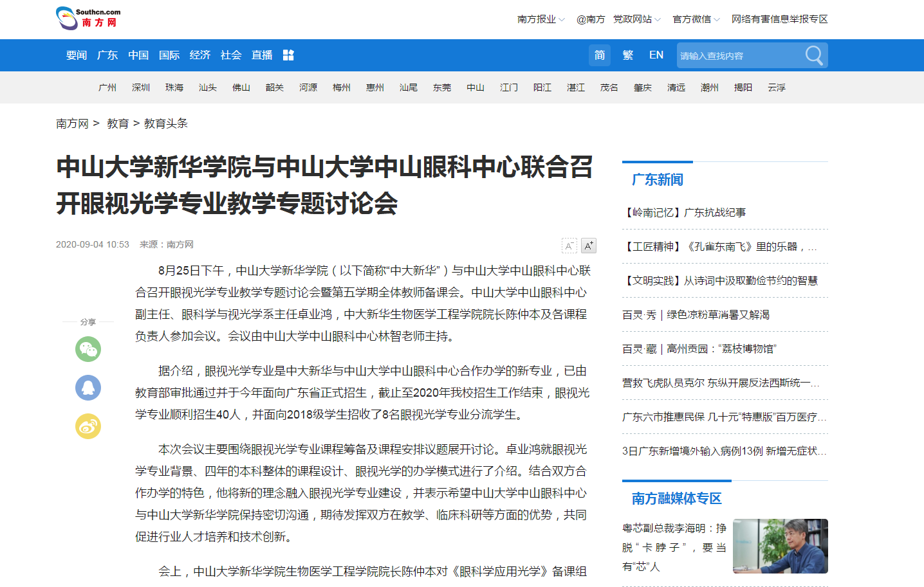Open the 教育 breadcrumb link
This screenshot has height=587, width=924.
coord(118,123)
